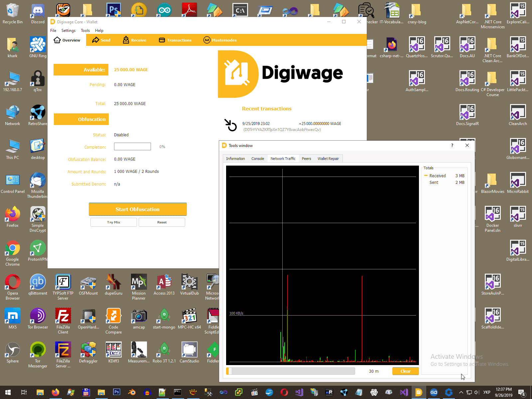
Task: Open the Receive tab in Digiwage wallet
Action: tap(135, 40)
